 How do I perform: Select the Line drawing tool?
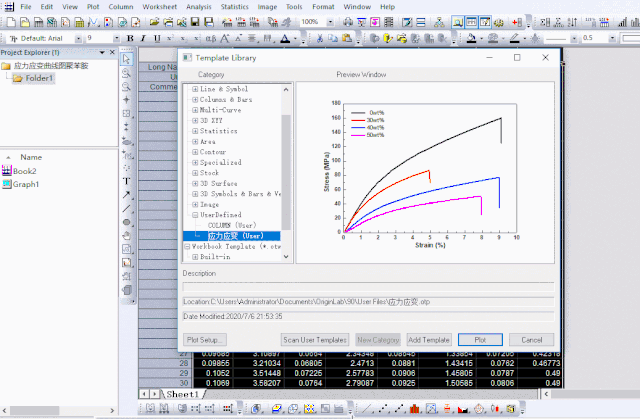click(x=127, y=208)
